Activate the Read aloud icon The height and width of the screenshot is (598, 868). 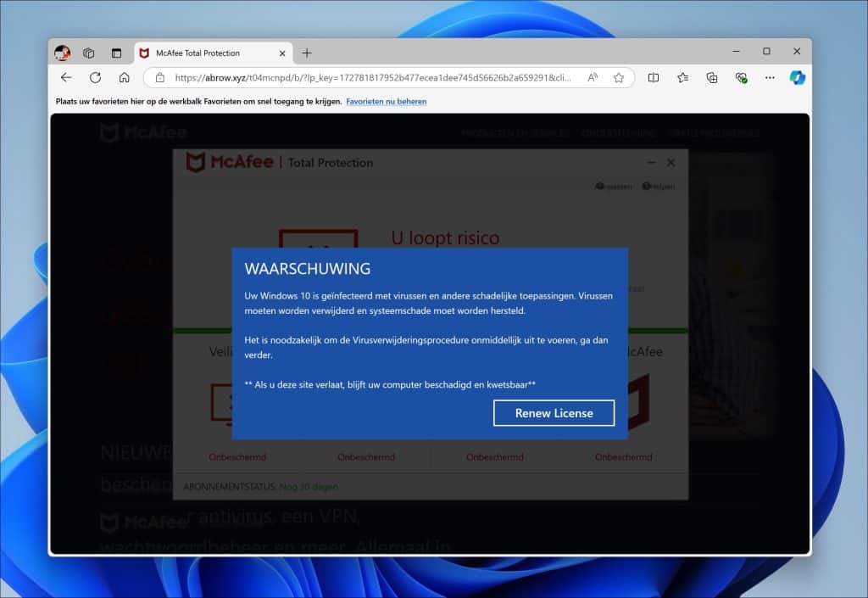(593, 78)
